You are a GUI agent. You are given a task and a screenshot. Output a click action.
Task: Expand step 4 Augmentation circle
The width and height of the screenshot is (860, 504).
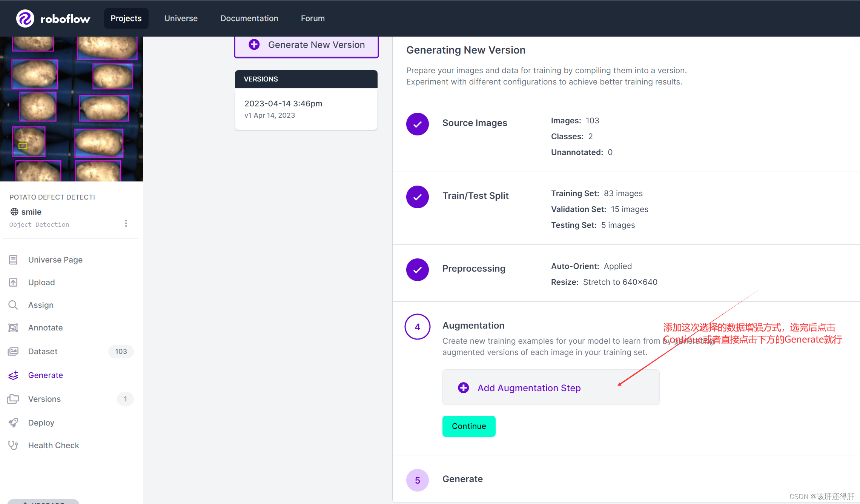[x=417, y=327]
